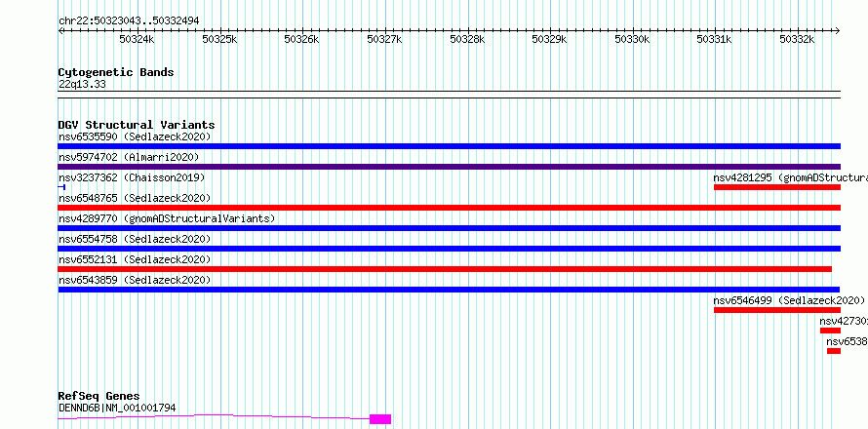The height and width of the screenshot is (429, 868).
Task: Click the DENND6B|NM_001001794 gene label
Action: click(117, 408)
